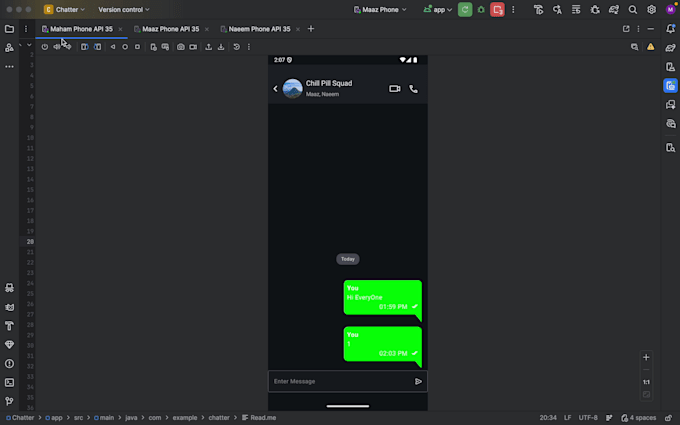Image resolution: width=680 pixels, height=425 pixels.
Task: Set emulator zoom to 1:1
Action: coord(646,382)
